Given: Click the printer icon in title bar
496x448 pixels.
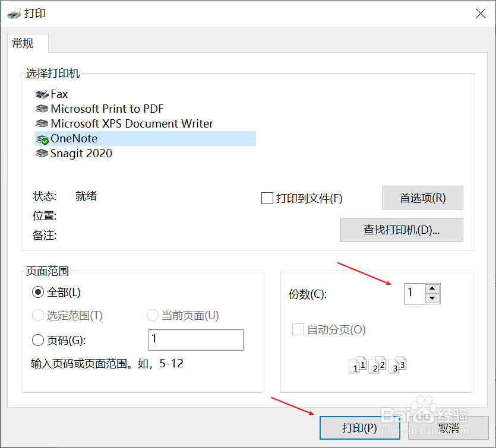Looking at the screenshot, I should coord(14,14).
